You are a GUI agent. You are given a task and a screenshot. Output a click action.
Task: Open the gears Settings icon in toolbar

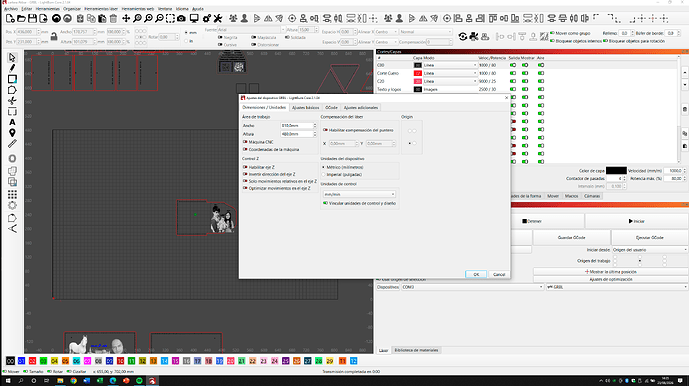coord(207,18)
